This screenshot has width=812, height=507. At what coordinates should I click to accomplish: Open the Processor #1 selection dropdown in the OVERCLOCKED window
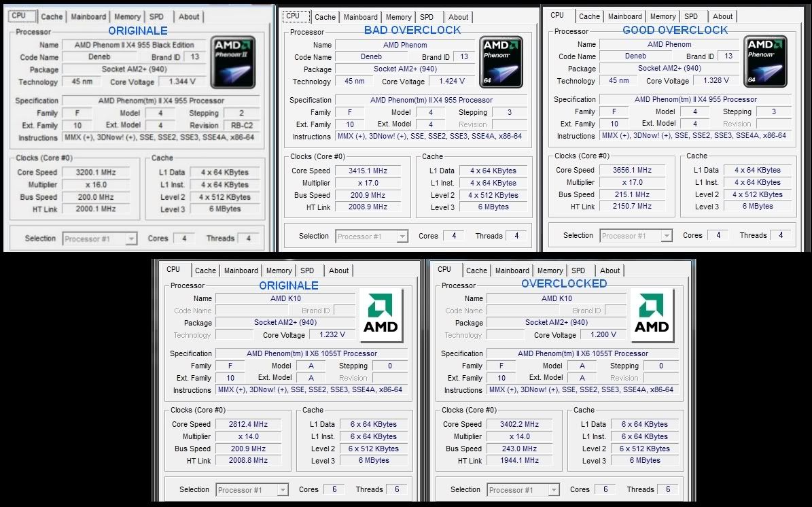tap(523, 489)
